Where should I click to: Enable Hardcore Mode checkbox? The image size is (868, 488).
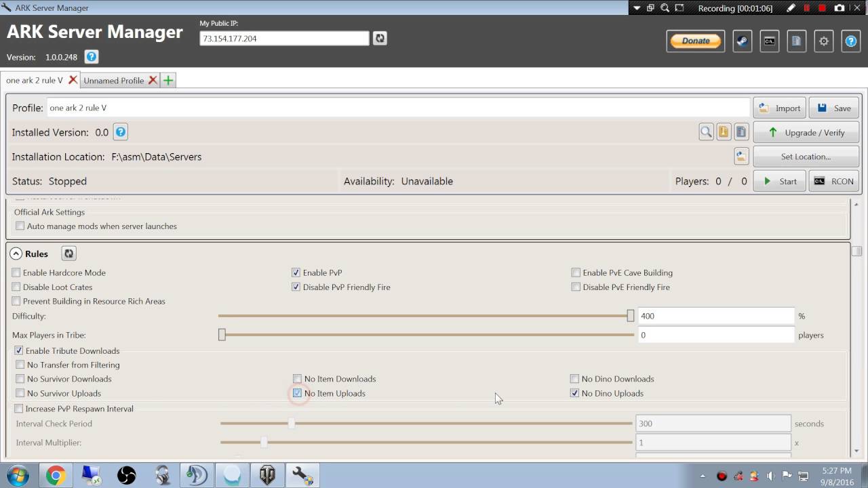click(16, 272)
